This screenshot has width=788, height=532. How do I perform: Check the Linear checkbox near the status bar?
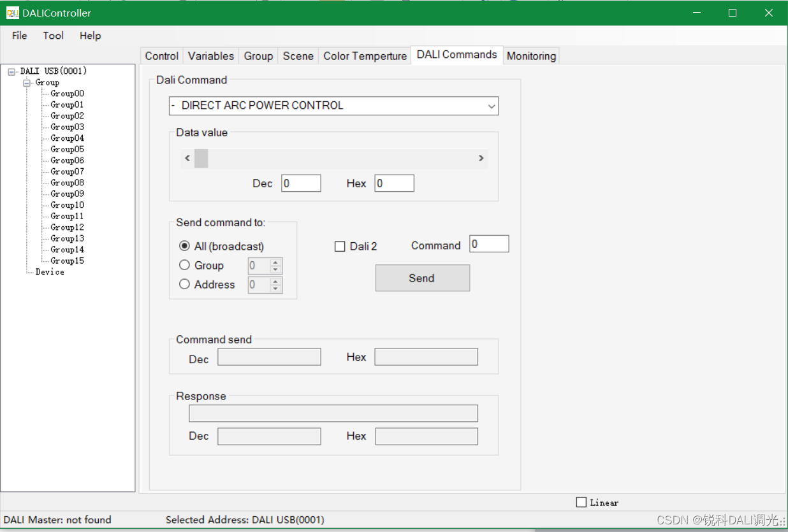point(581,502)
